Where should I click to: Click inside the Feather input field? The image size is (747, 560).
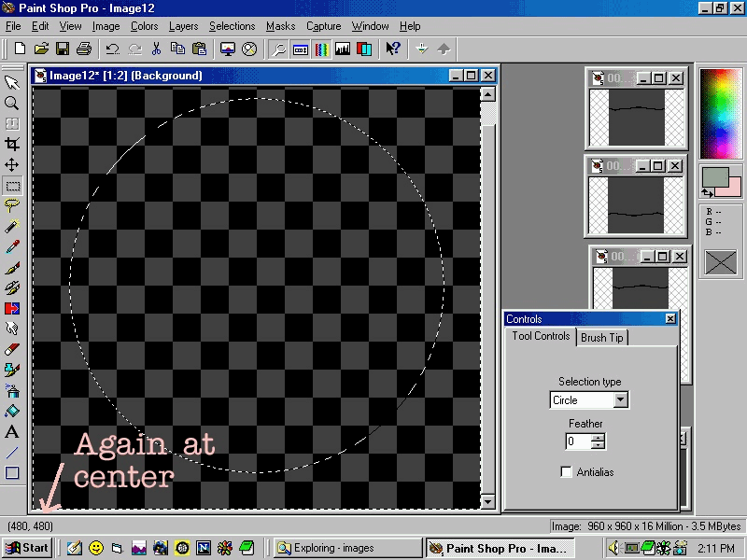tap(578, 441)
